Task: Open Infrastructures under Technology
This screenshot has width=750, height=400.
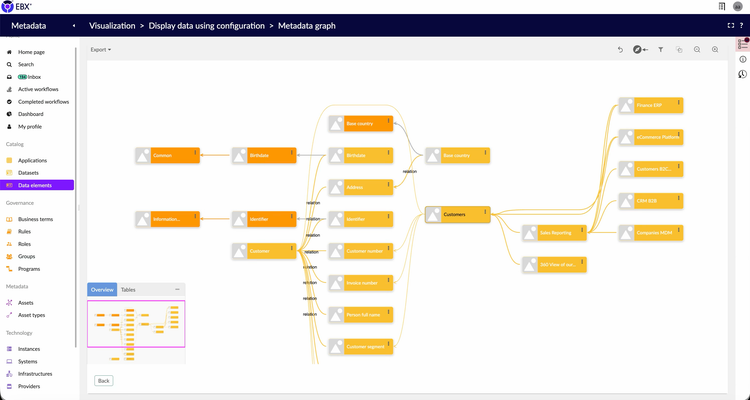Action: 37,374
